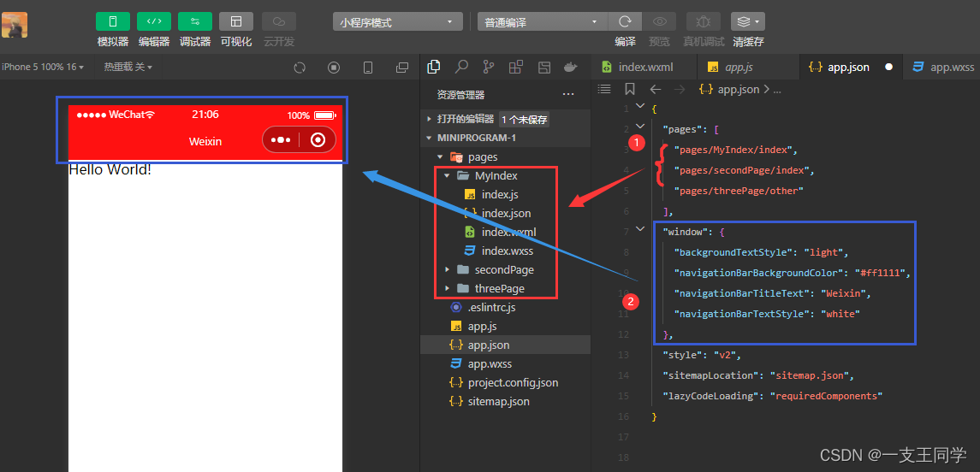This screenshot has width=980, height=472.
Task: Switch to the app.js tab
Action: [747, 67]
